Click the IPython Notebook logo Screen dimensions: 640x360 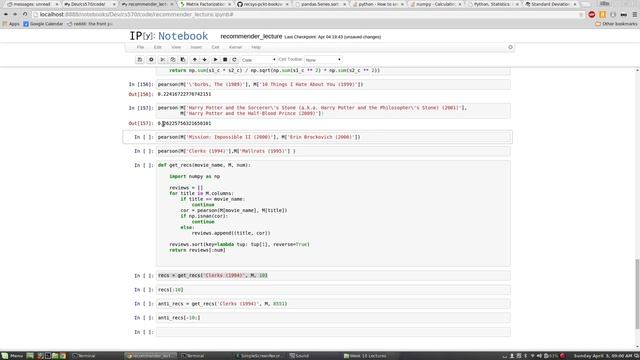coord(169,36)
